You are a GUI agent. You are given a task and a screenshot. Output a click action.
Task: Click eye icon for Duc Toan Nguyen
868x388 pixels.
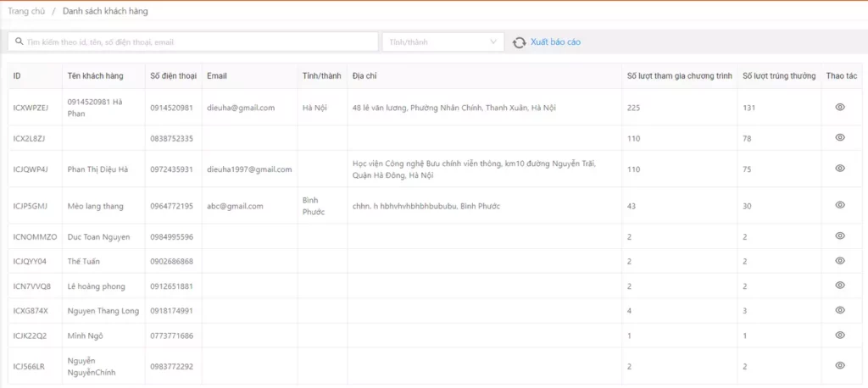point(840,236)
